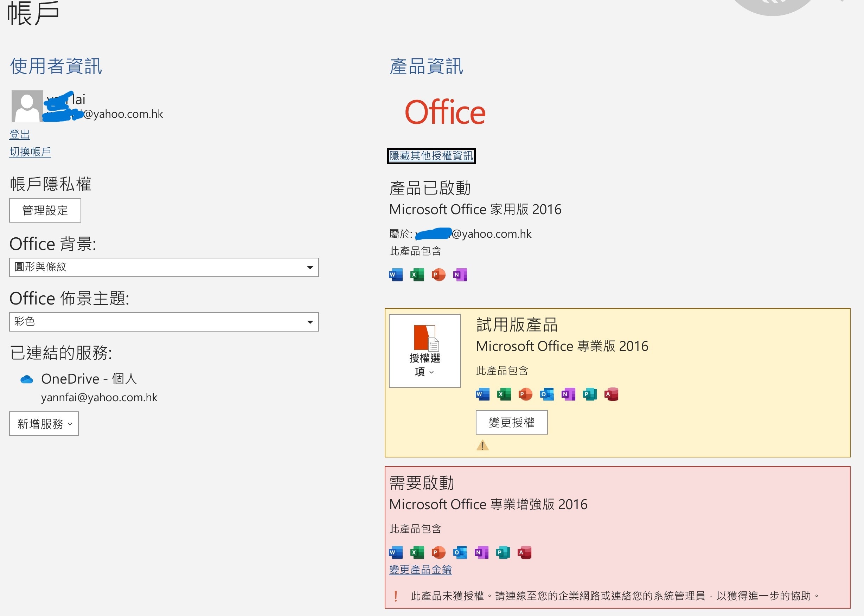Click Outlook icon in 需要啟動 panel
This screenshot has width=864, height=616.
tap(460, 553)
